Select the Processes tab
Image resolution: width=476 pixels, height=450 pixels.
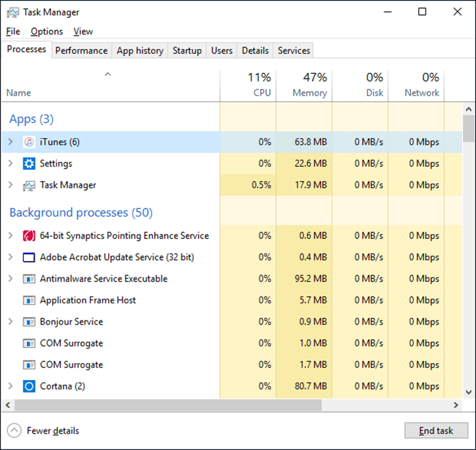point(27,49)
